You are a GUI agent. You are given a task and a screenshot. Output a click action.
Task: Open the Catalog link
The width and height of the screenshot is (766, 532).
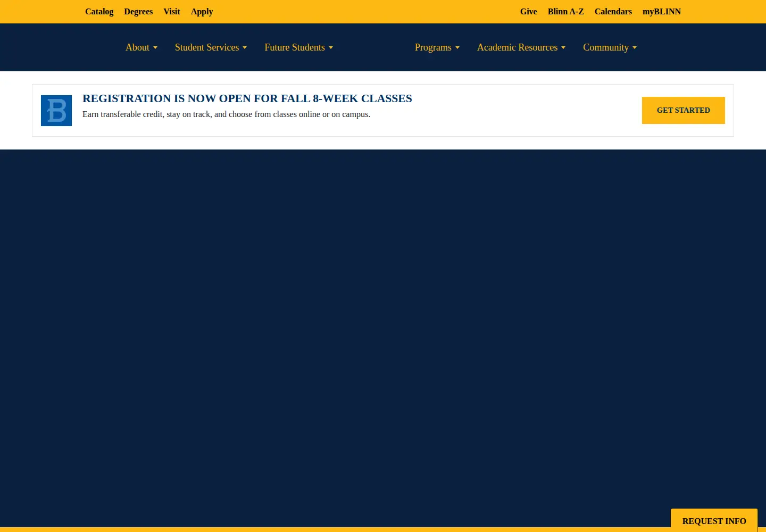(x=99, y=12)
